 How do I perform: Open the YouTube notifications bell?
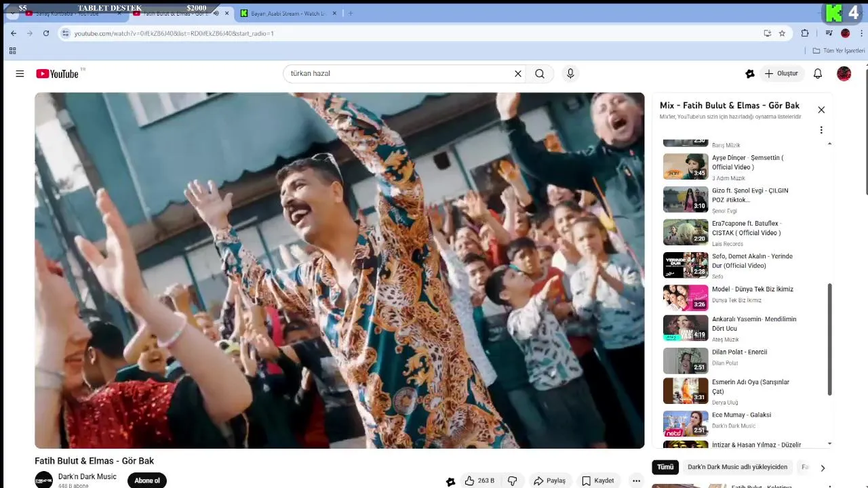(818, 74)
